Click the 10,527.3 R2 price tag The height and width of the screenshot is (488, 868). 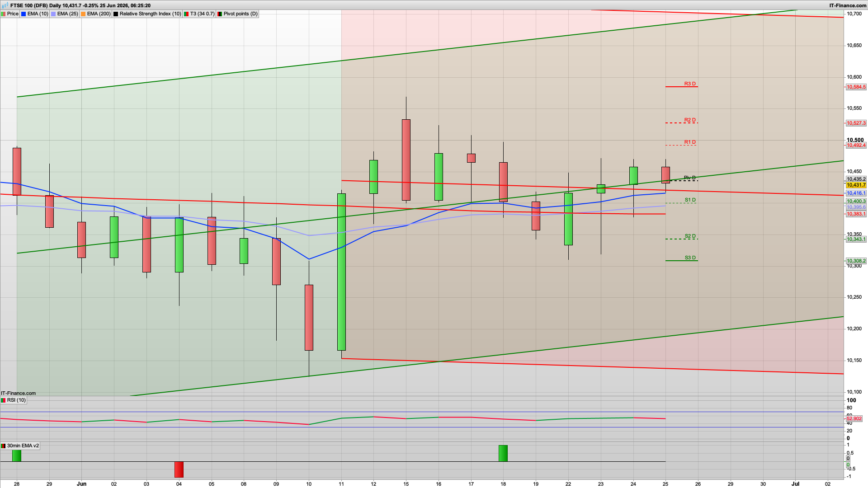click(x=856, y=123)
